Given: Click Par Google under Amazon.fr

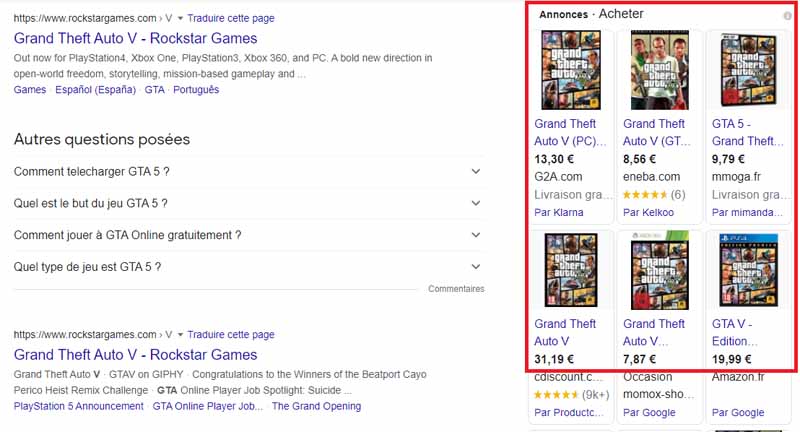Looking at the screenshot, I should point(738,412).
